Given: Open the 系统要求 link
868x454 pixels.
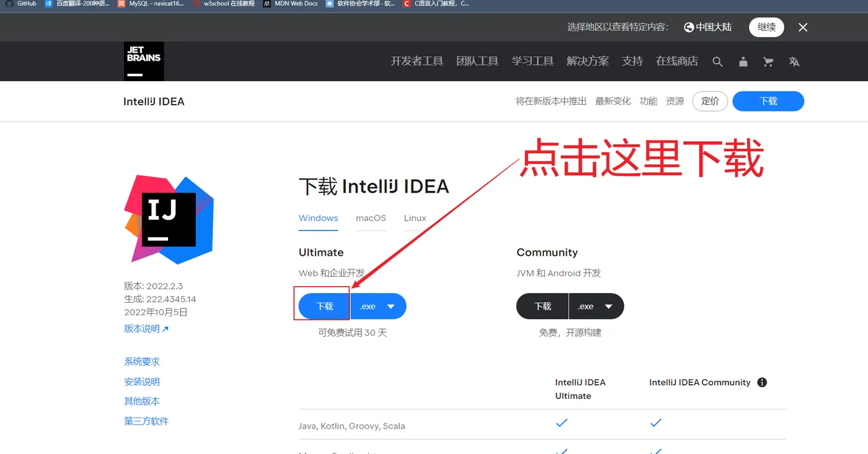Looking at the screenshot, I should click(142, 362).
